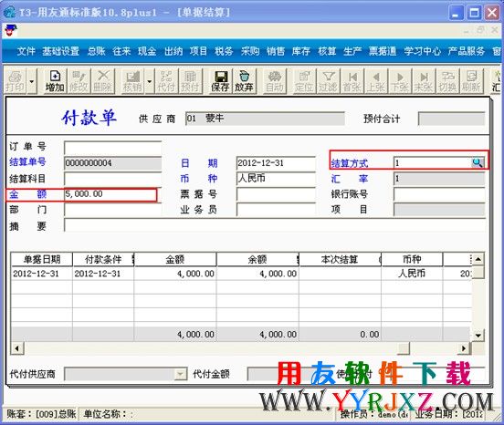504x425 pixels.
Task: Click the 供应商 field showing 01 蒙牛
Action: click(265, 119)
